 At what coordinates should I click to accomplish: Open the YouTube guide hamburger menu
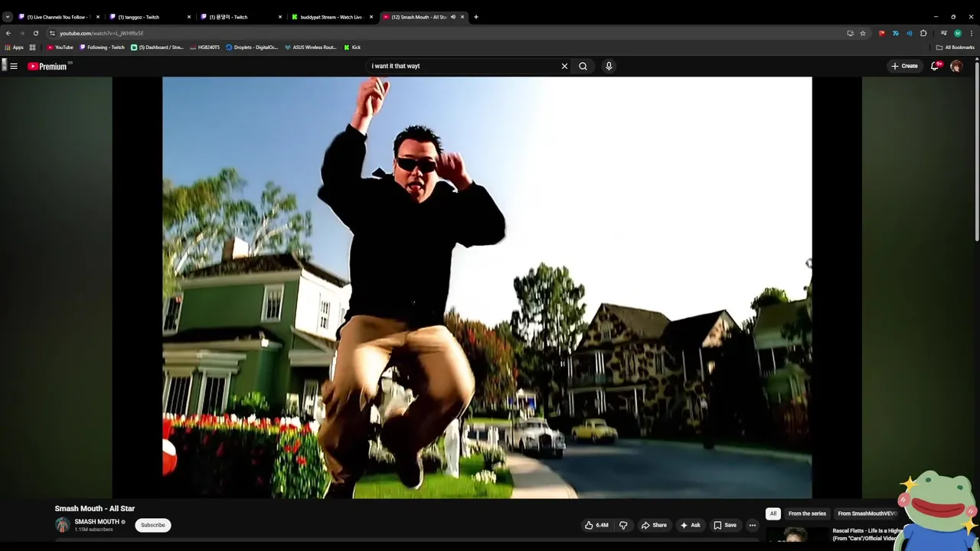tap(14, 66)
